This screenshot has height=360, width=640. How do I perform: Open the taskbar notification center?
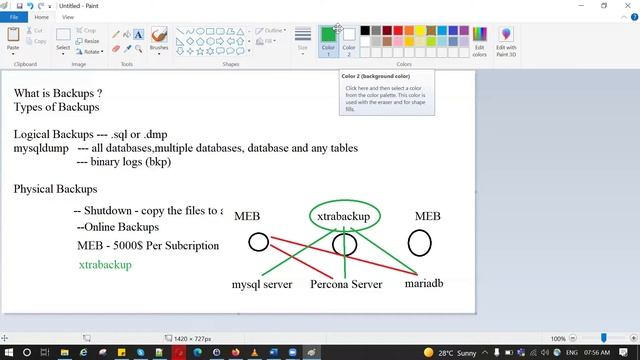(623, 352)
